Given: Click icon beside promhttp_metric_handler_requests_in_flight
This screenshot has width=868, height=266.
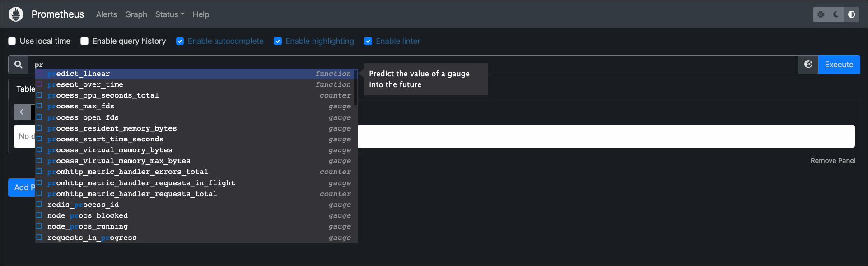Looking at the screenshot, I should pyautogui.click(x=39, y=183).
